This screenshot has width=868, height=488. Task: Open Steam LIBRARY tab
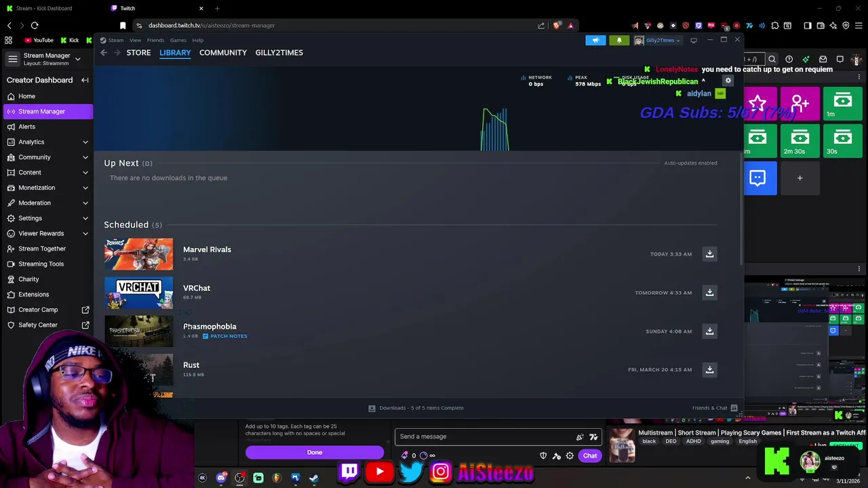click(x=175, y=52)
